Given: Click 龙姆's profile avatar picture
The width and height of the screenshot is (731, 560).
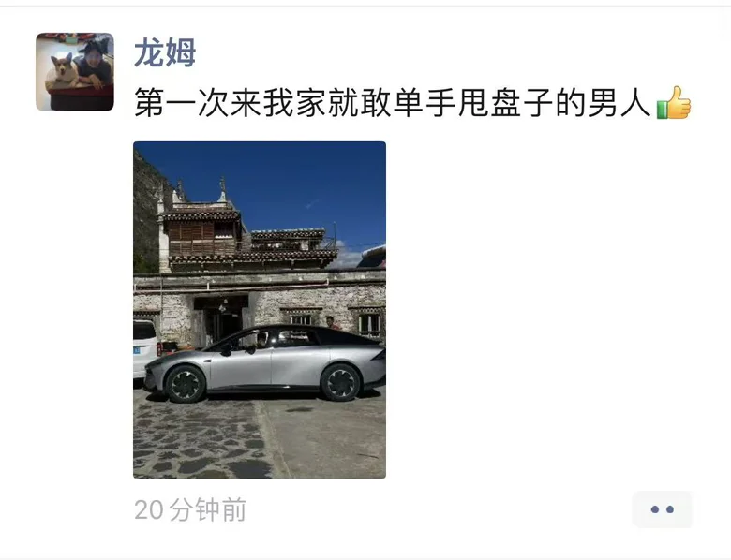Looking at the screenshot, I should pos(75,72).
